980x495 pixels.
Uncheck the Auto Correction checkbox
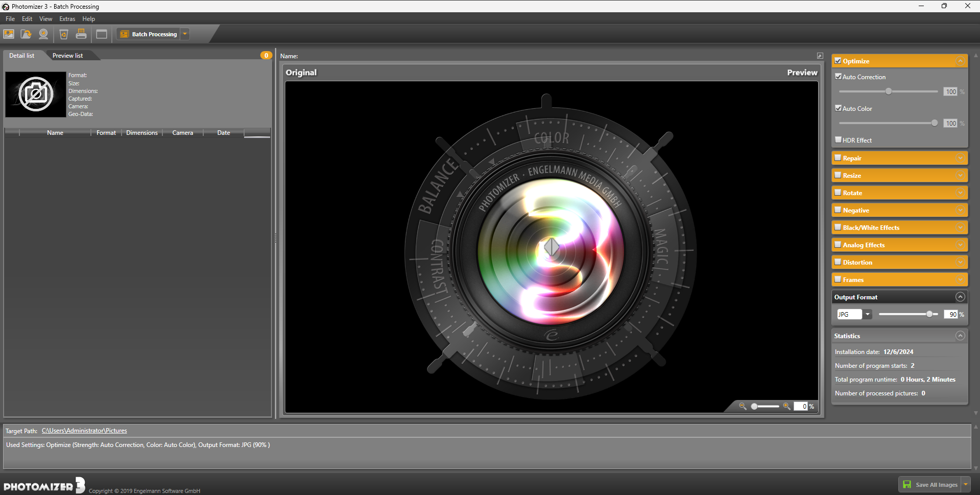[x=838, y=77]
